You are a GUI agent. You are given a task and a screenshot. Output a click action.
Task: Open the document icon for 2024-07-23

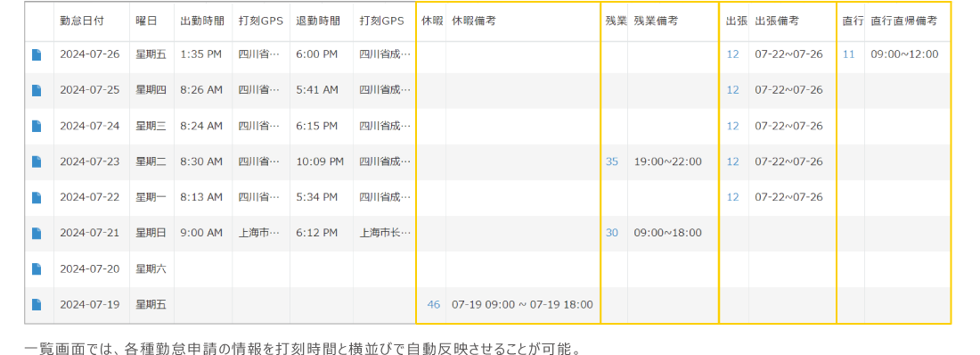37,161
